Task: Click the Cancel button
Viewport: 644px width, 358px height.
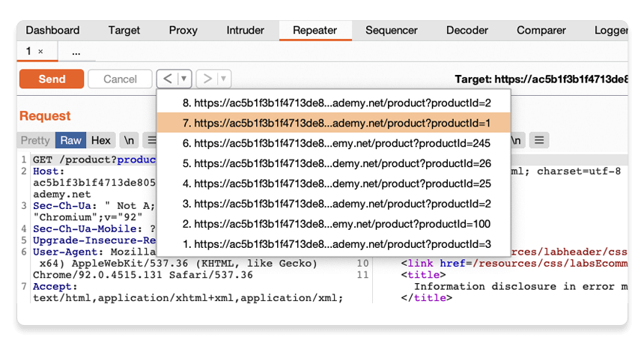Action: coord(120,79)
